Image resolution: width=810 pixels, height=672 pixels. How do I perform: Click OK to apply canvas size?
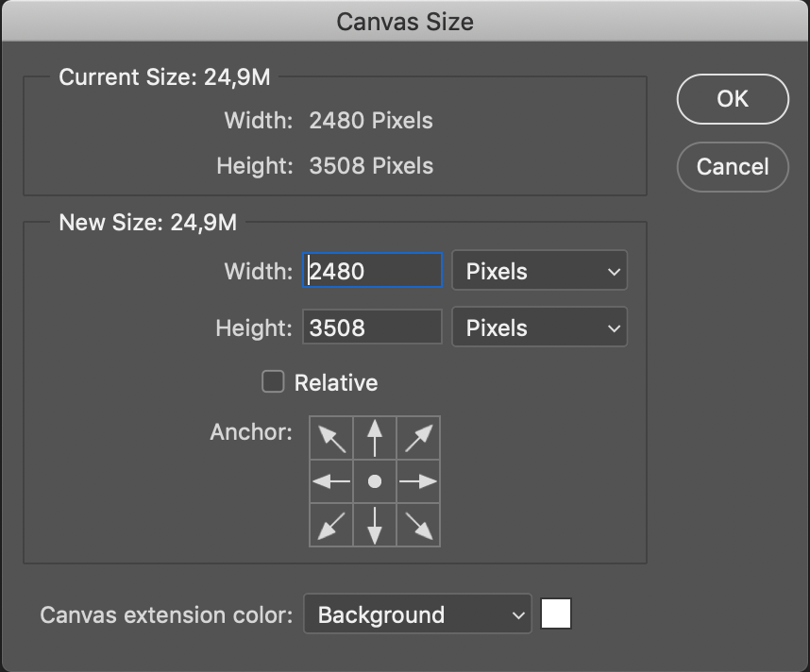733,99
